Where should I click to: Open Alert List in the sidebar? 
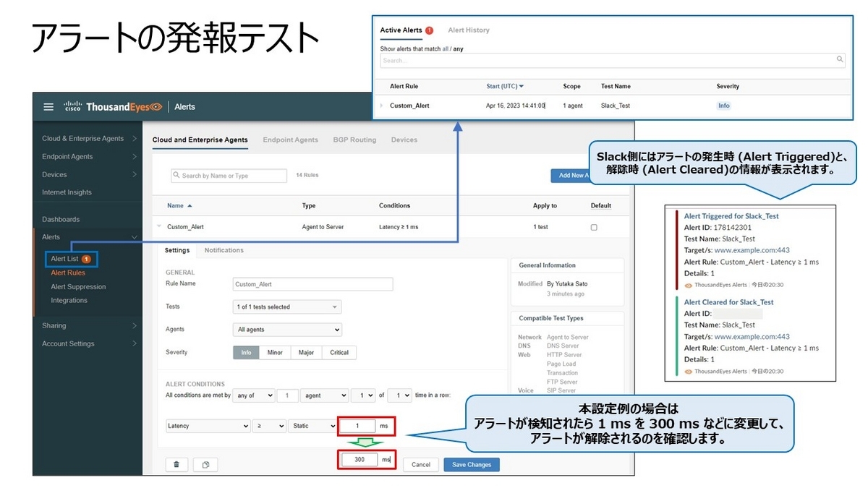click(x=64, y=259)
